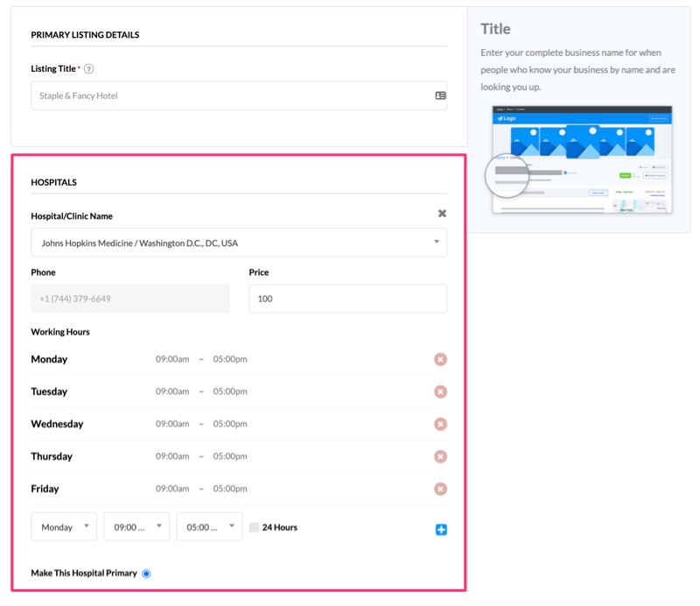Click the Phone number field
This screenshot has width=700, height=606.
tap(129, 299)
